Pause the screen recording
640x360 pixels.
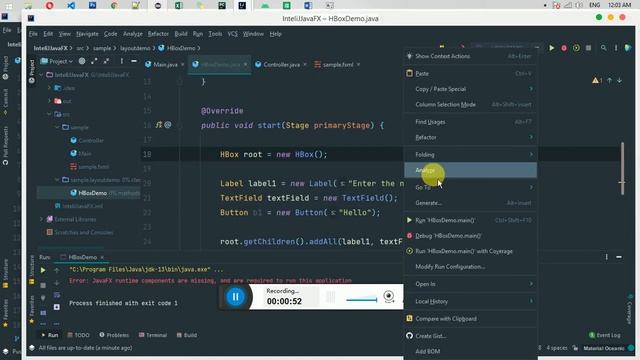(235, 297)
